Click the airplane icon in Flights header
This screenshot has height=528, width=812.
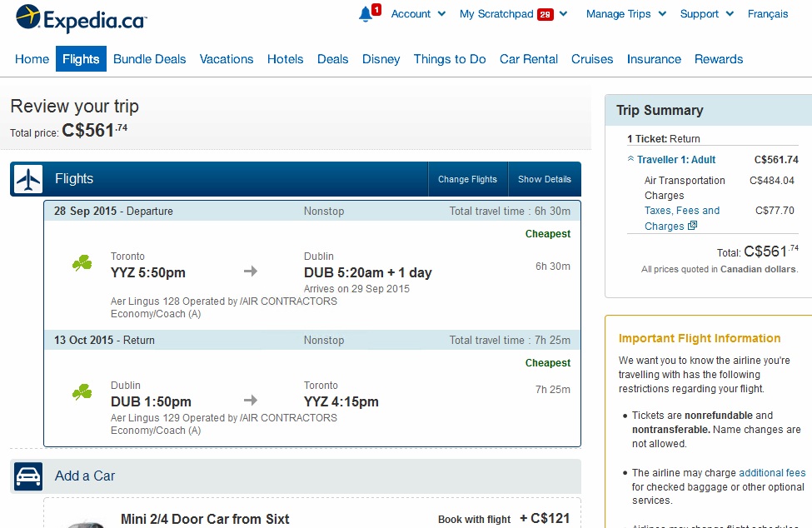pos(28,179)
